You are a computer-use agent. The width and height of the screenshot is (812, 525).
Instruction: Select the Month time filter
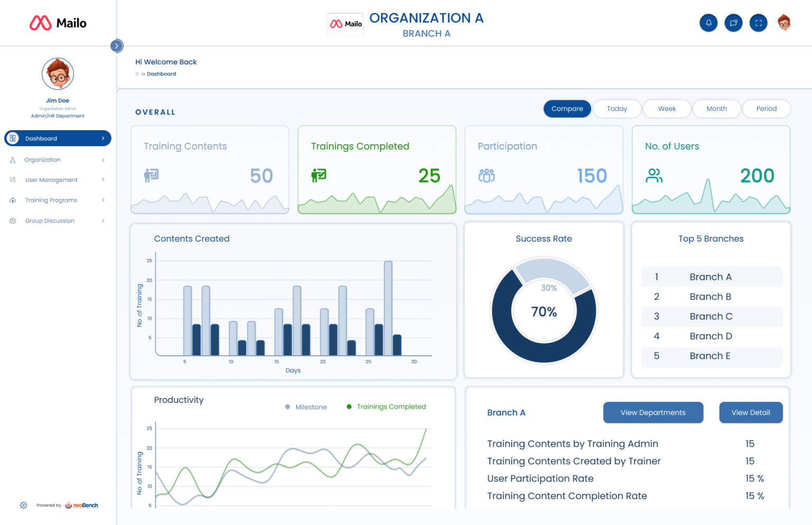[x=716, y=108]
